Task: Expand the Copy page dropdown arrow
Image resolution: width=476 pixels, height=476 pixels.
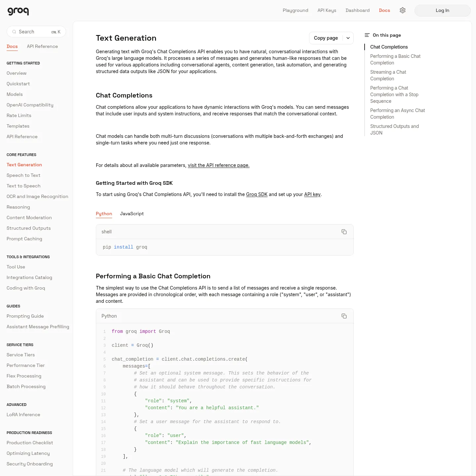Action: [x=348, y=38]
